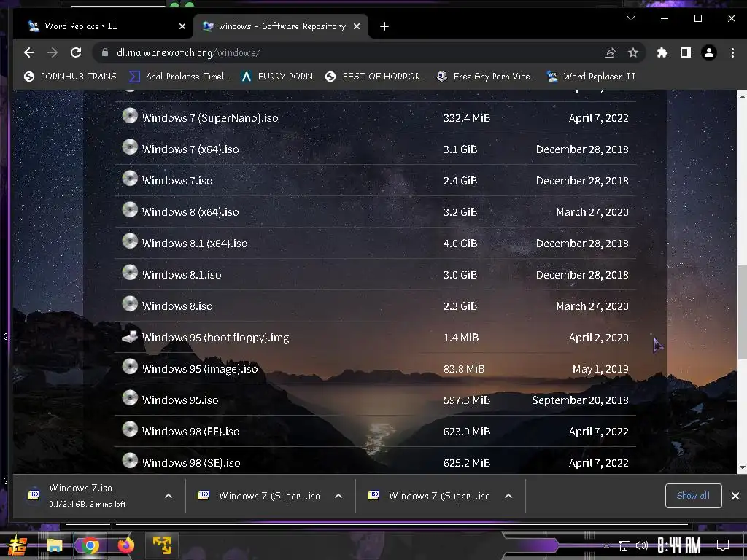This screenshot has height=560, width=747.
Task: Share this page from the address bar
Action: pos(610,52)
